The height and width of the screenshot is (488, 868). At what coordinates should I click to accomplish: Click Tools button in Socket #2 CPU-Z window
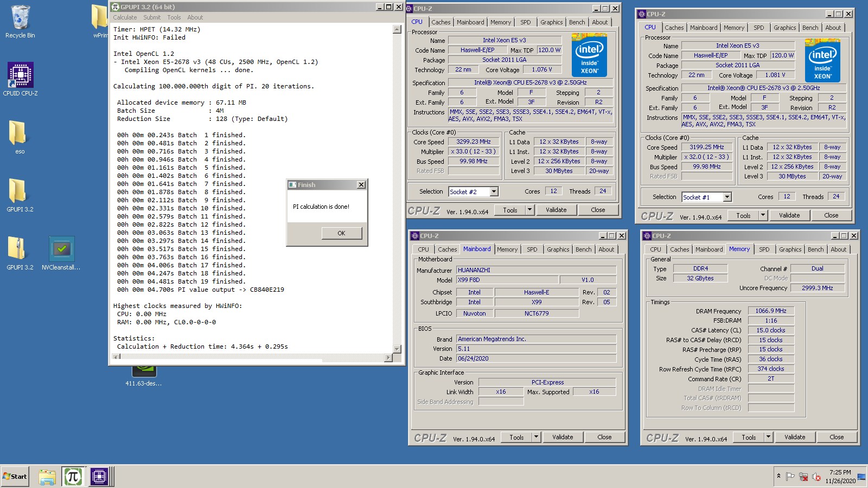pos(510,210)
